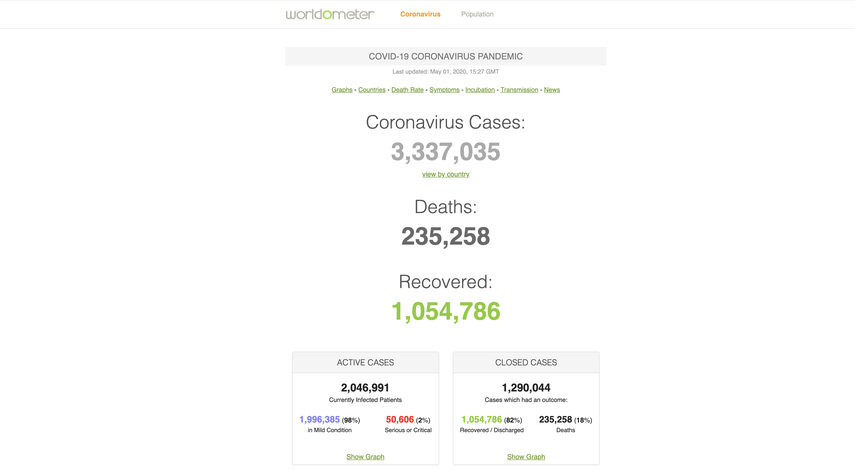This screenshot has height=471, width=855.
Task: Click the Recovered heading
Action: click(445, 282)
